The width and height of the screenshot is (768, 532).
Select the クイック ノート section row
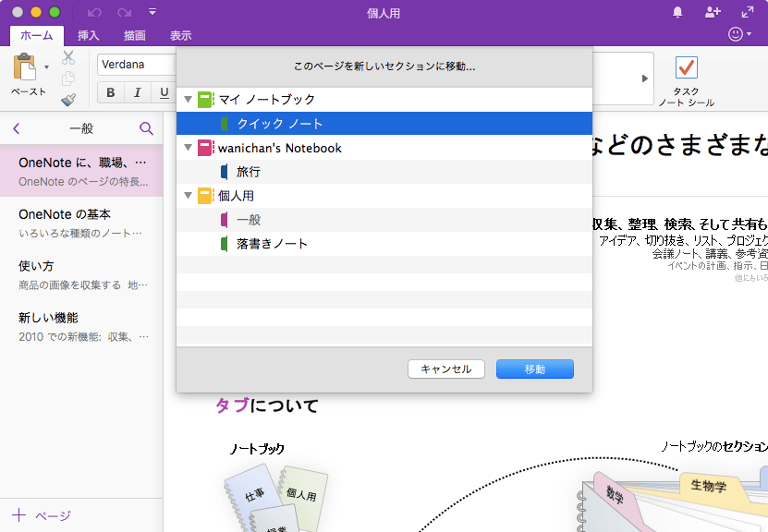click(x=384, y=124)
